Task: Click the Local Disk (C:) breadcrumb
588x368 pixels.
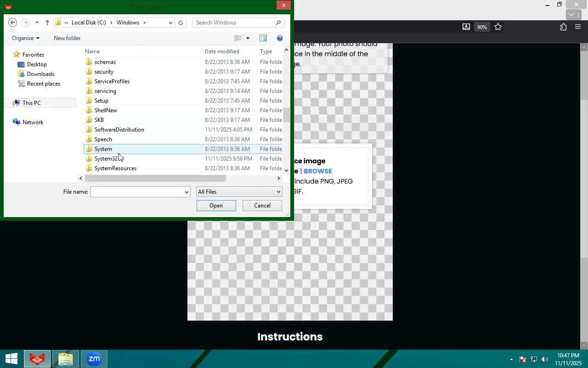Action: click(x=89, y=23)
